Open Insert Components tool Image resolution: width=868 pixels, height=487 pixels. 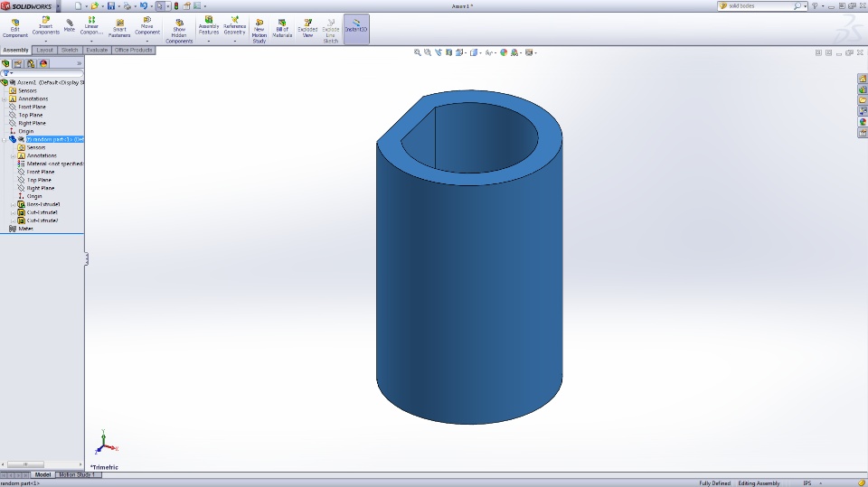45,26
